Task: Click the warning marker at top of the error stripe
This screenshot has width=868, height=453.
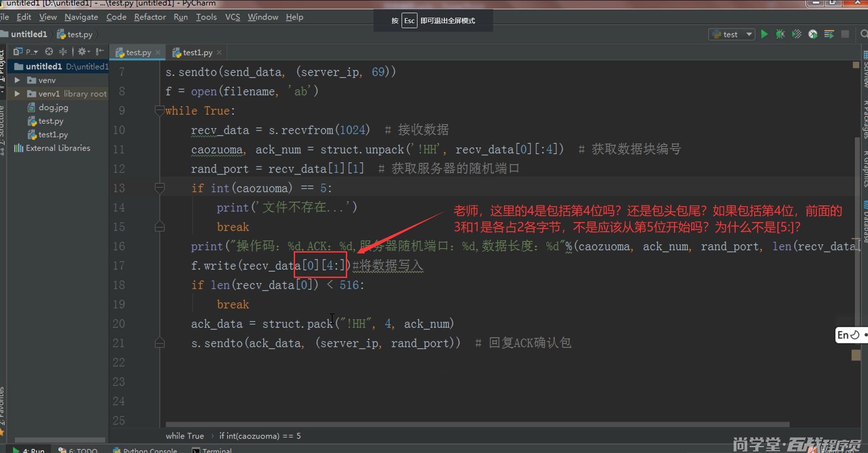Action: click(856, 65)
